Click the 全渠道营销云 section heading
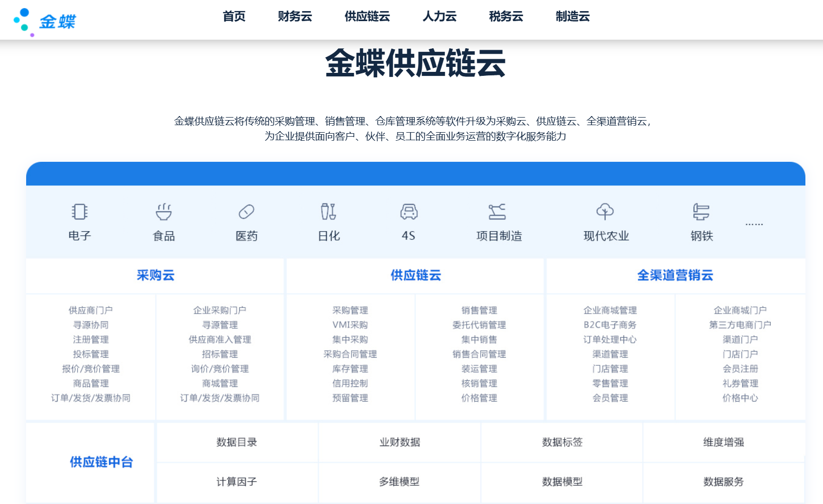 (x=675, y=275)
